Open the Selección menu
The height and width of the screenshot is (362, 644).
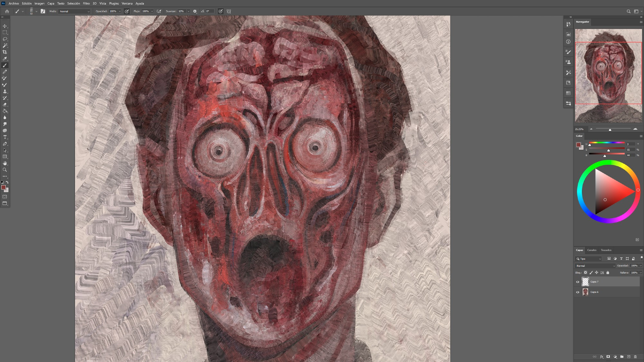[x=73, y=4]
